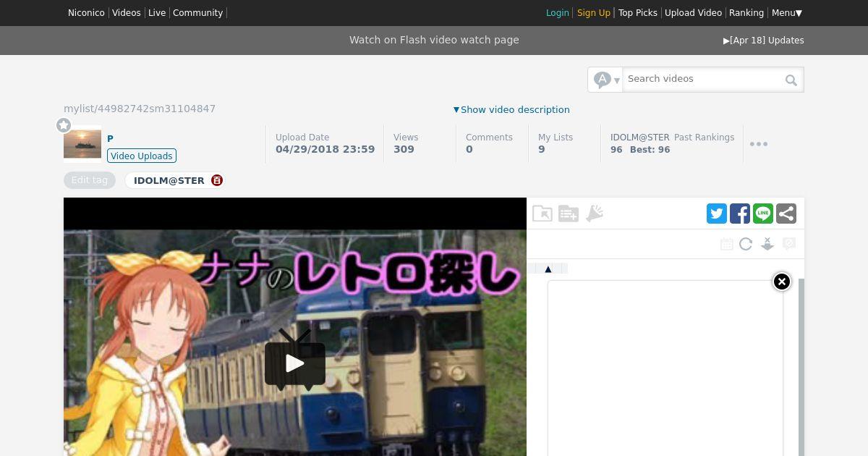Click the upload date 04/29/2018 23:59

point(325,149)
